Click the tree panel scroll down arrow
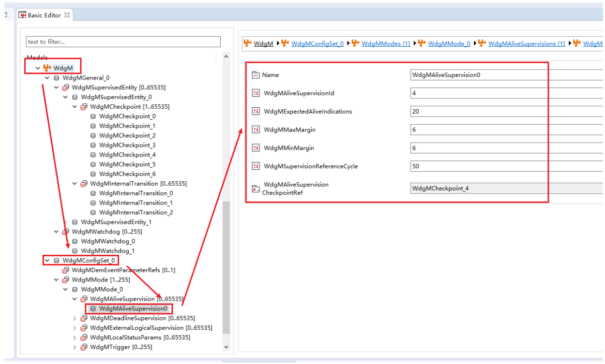Screen dimensions: 605x364 (226, 347)
